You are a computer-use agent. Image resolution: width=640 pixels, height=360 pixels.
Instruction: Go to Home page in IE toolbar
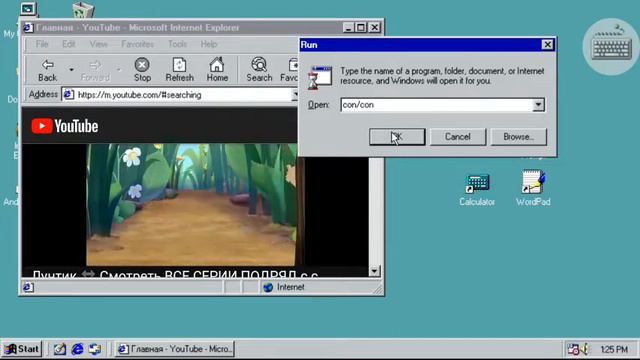pos(217,70)
